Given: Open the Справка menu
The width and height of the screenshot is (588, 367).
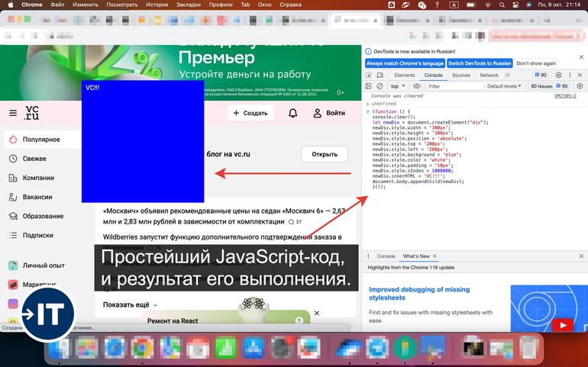Looking at the screenshot, I should tap(290, 5).
